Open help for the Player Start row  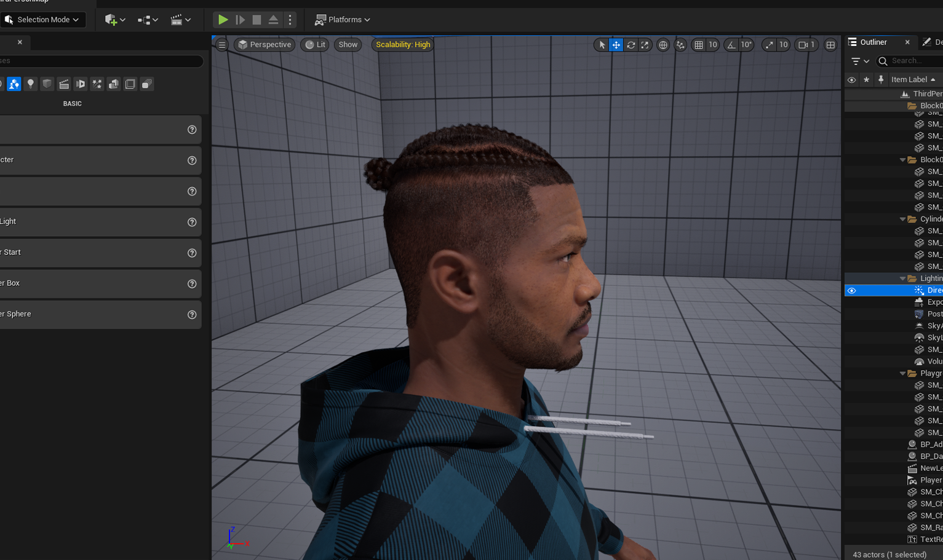click(192, 253)
